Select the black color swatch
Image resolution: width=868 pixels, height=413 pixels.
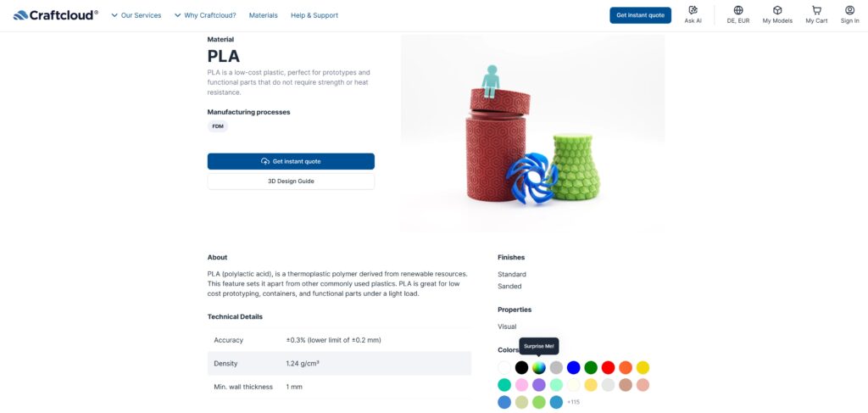coord(521,367)
